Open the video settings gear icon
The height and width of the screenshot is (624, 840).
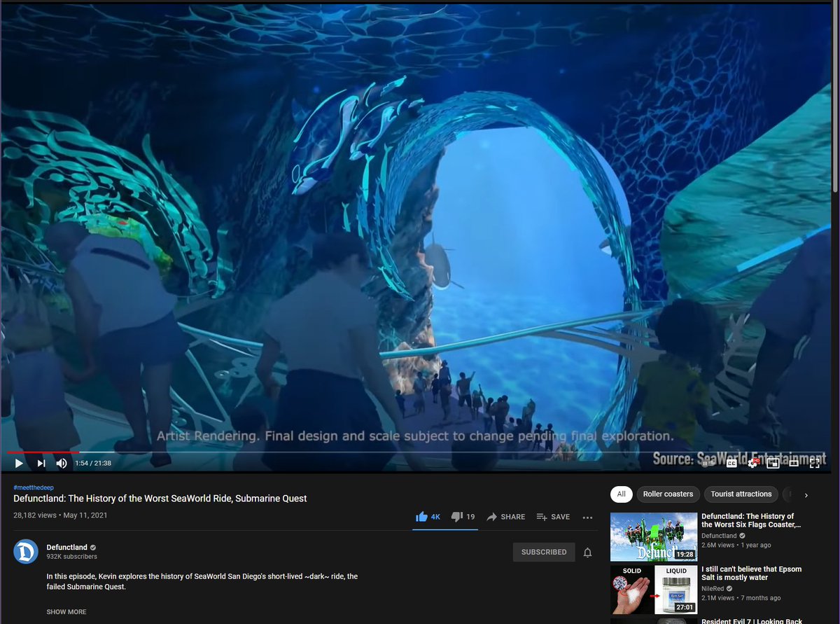pyautogui.click(x=752, y=463)
